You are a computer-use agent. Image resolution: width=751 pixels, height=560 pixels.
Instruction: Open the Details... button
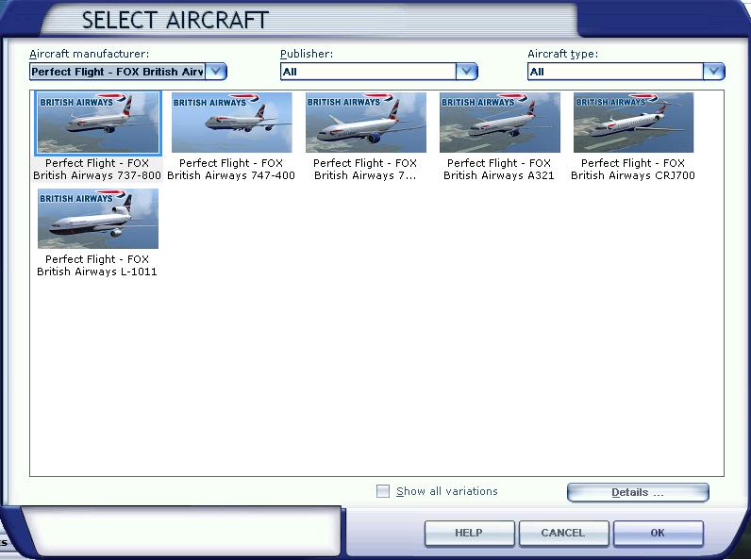tap(638, 492)
